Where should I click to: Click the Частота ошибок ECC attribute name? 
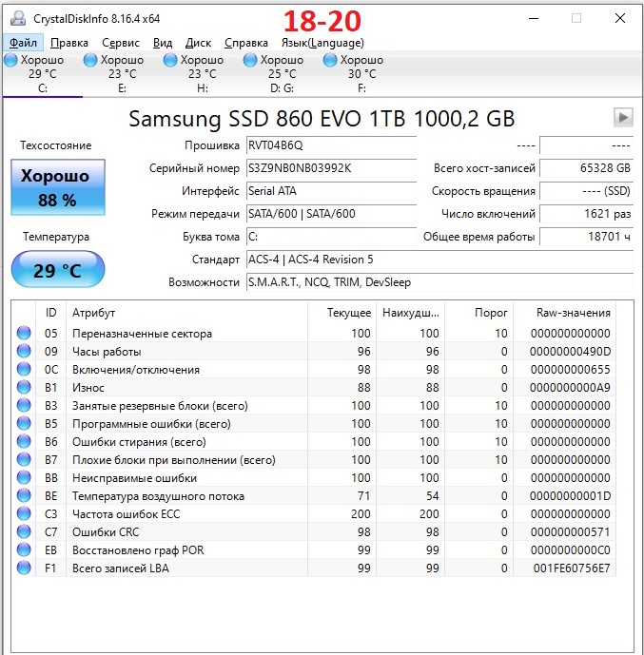126,514
